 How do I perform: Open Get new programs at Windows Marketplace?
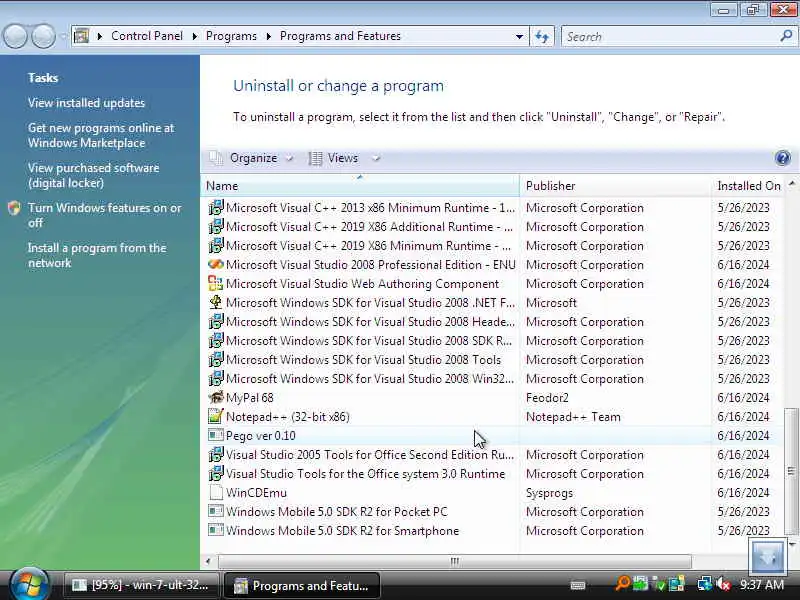101,136
